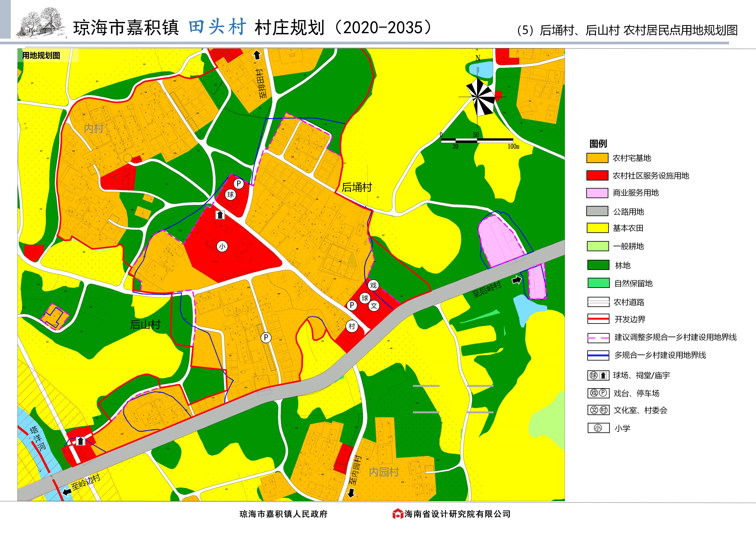The image size is (756, 535).
Task: Click the legend text 多规合一乡村建设用地界线
Action: (x=660, y=355)
